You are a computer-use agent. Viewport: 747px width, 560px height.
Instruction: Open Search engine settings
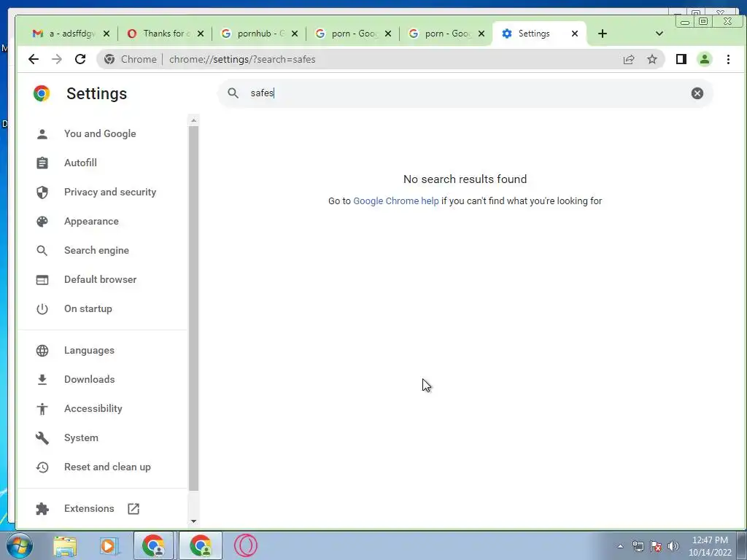[x=96, y=251]
